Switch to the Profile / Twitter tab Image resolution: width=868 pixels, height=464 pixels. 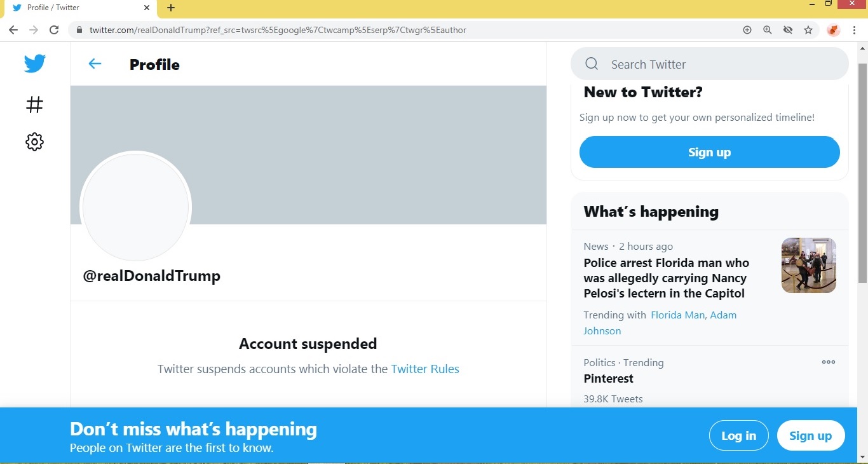click(70, 8)
